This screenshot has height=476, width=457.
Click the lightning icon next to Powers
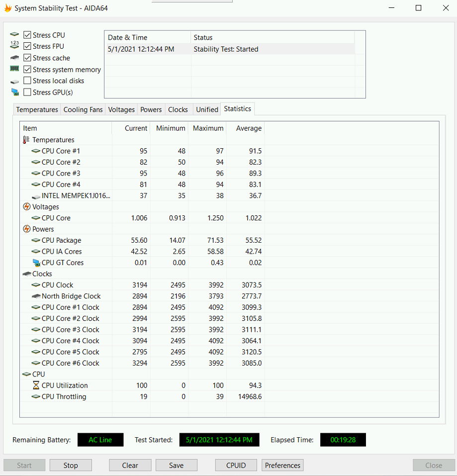click(27, 229)
